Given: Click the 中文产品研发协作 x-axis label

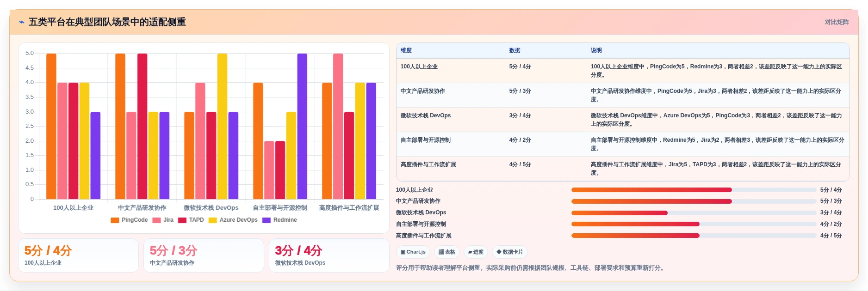Looking at the screenshot, I should [x=142, y=208].
